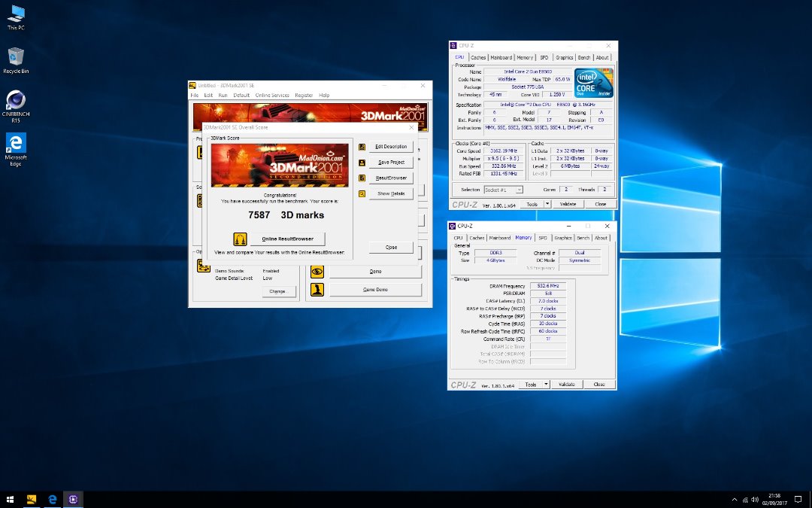
Task: Open the Run menu in 3DMark2001
Action: click(x=223, y=96)
